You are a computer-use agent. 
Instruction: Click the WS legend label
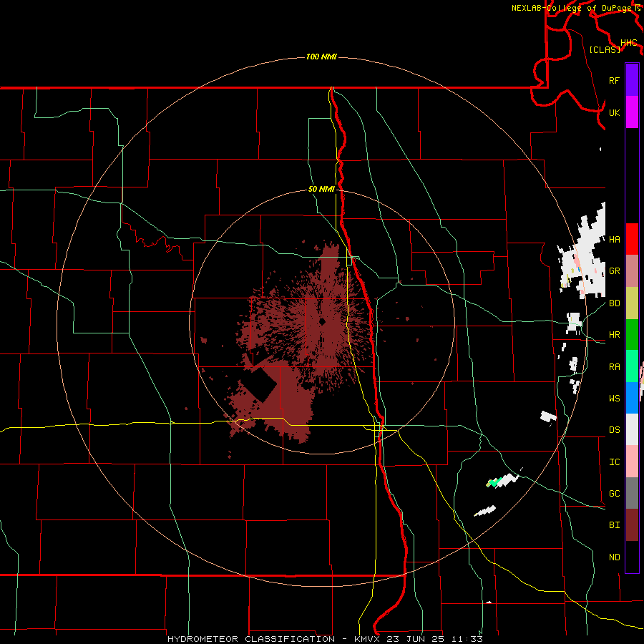point(614,399)
